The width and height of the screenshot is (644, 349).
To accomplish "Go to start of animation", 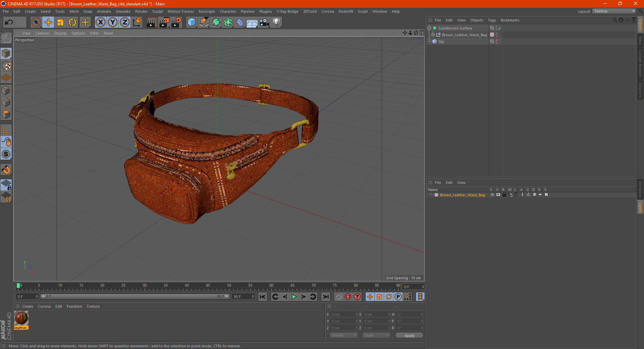I will point(263,297).
